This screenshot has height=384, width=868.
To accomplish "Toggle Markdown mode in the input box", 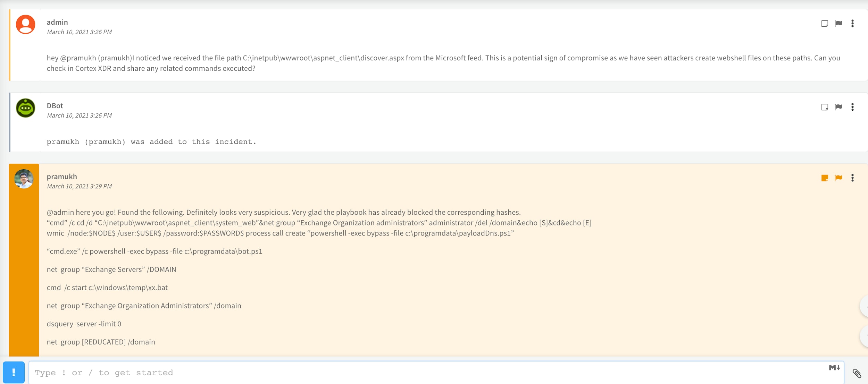I will tap(834, 368).
